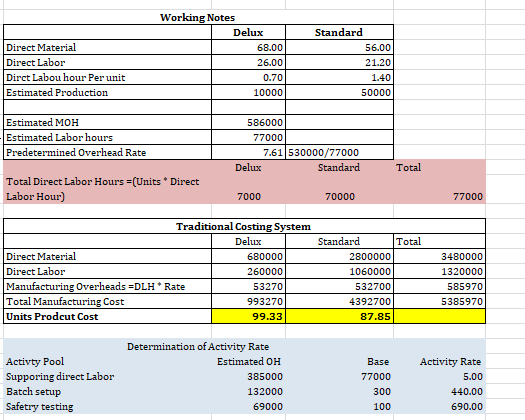This screenshot has height=420, width=525.
Task: Select activity rate value 5.00
Action: 473,377
